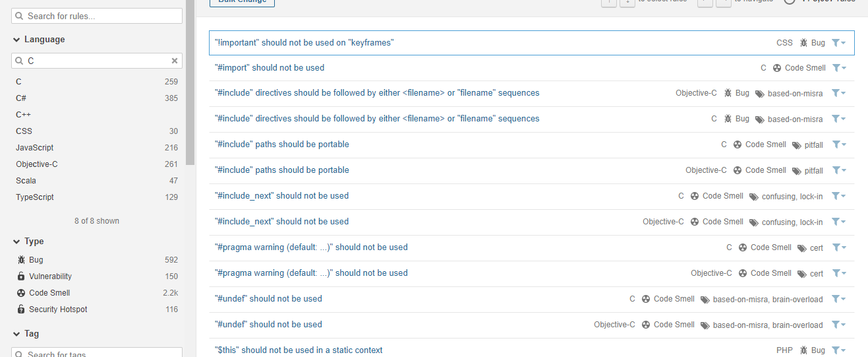Screen dimensions: 868x357
Task: Open the "#undef" should not be used C rule
Action: tap(268, 299)
